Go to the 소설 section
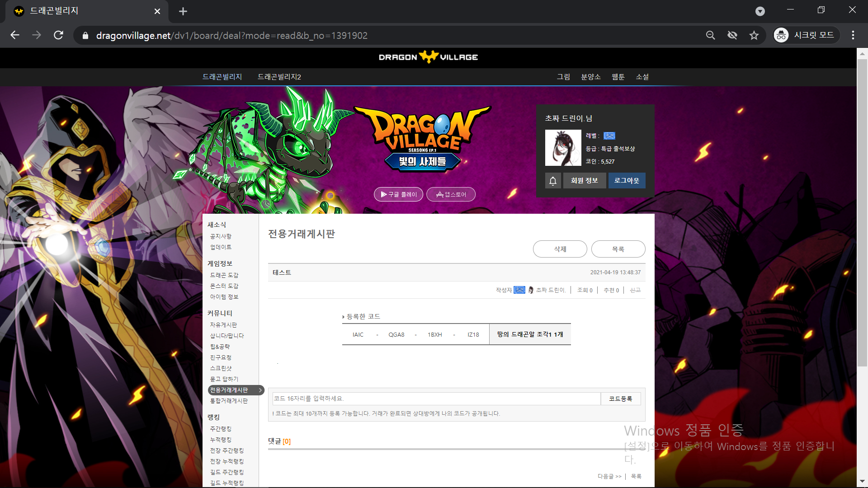868x488 pixels. click(x=642, y=77)
